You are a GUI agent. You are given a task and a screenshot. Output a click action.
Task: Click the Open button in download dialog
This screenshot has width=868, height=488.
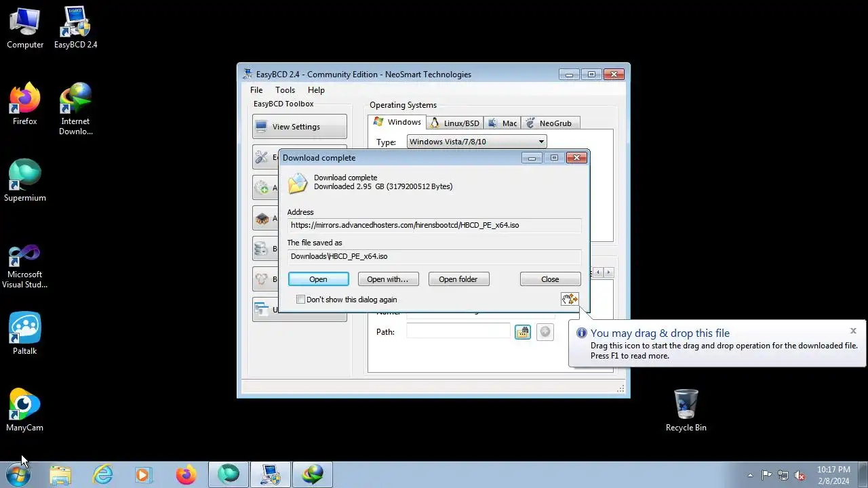pyautogui.click(x=318, y=279)
